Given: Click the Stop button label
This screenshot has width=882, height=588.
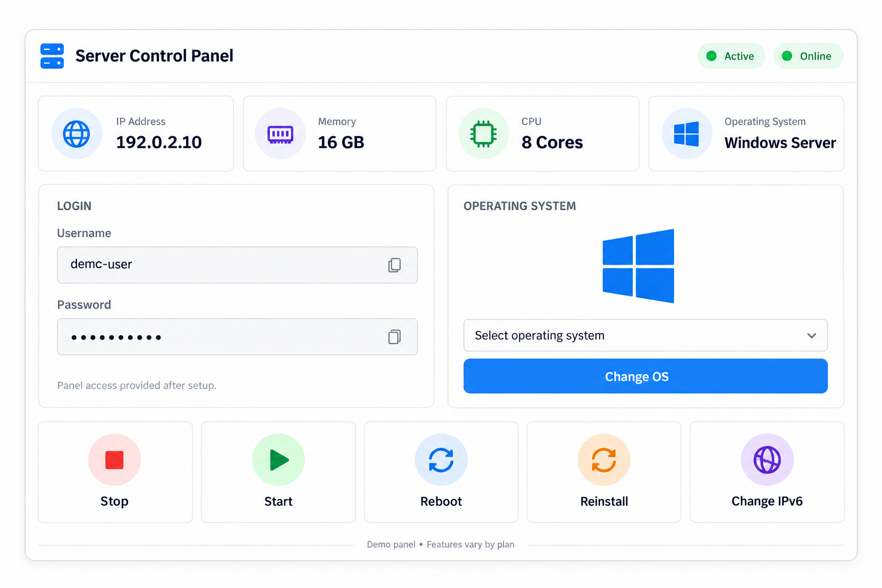Looking at the screenshot, I should (x=114, y=501).
